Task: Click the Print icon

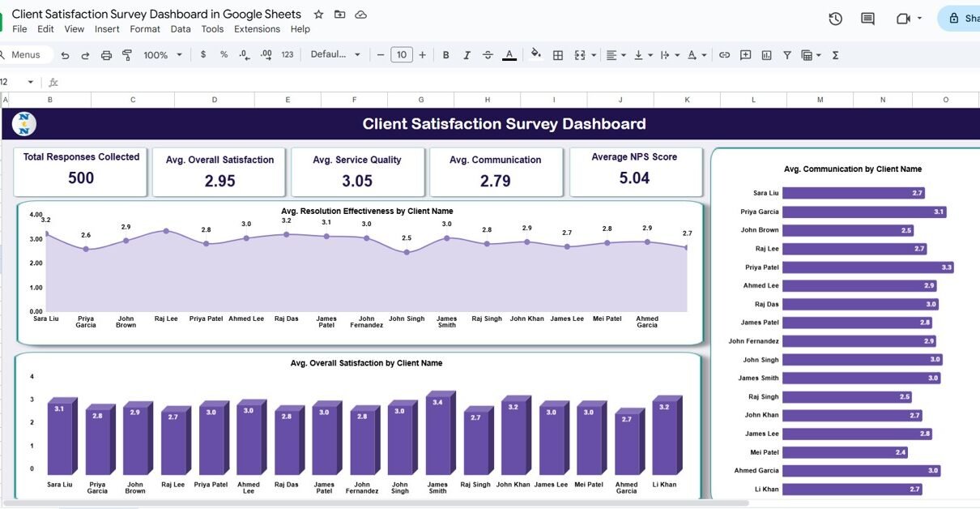Action: pos(106,55)
